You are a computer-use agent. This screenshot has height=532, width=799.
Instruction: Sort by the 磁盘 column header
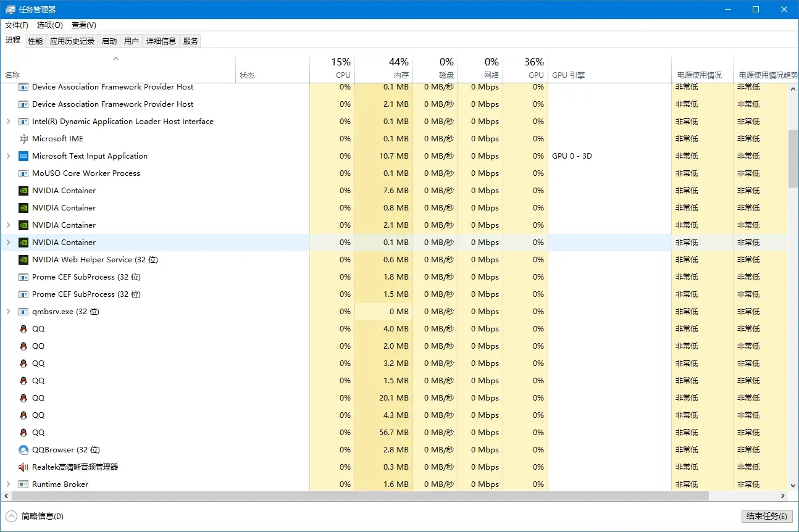(435, 69)
